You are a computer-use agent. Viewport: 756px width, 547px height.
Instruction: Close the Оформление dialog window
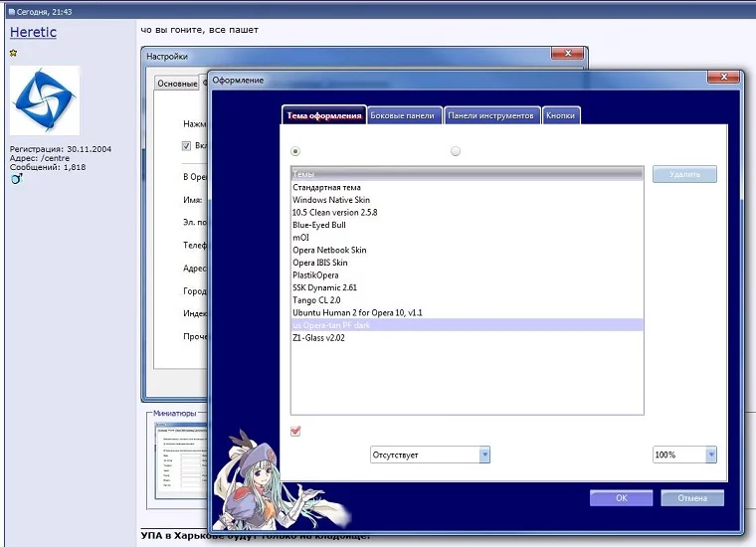point(721,78)
